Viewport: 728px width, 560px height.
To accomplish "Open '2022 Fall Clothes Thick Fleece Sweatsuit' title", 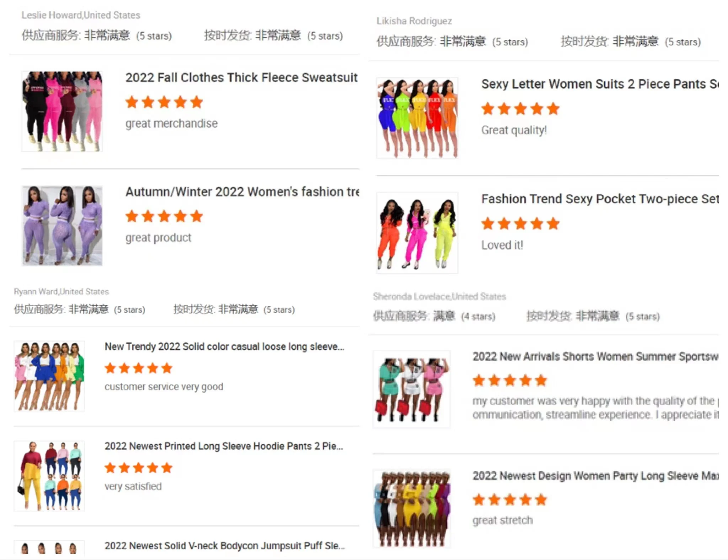I will [241, 78].
